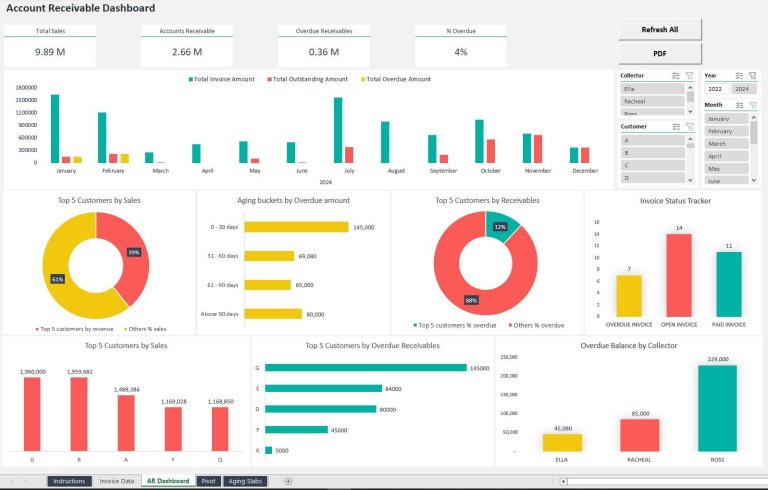
Task: Click the 0 - 30 days bar labeled 145,000
Action: [x=296, y=227]
